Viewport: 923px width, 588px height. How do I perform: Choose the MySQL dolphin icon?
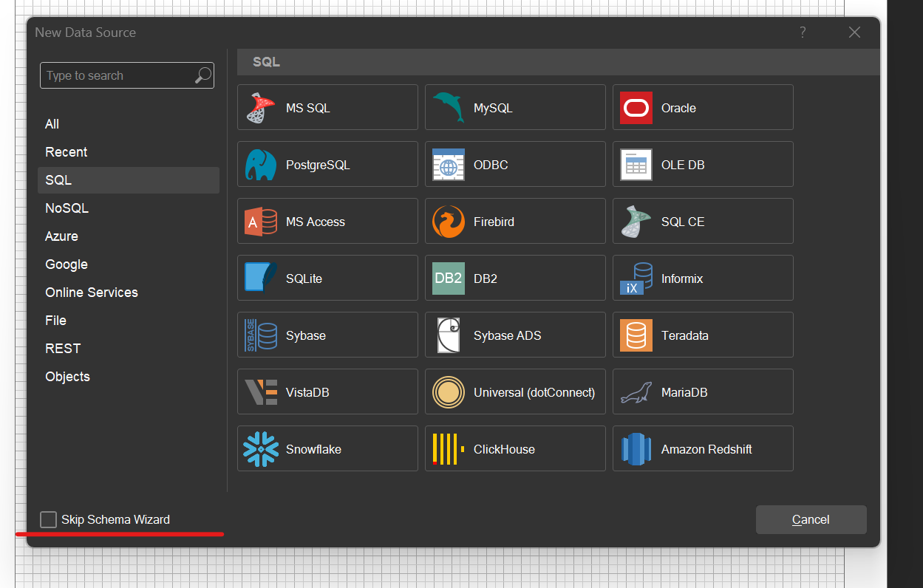tap(446, 106)
